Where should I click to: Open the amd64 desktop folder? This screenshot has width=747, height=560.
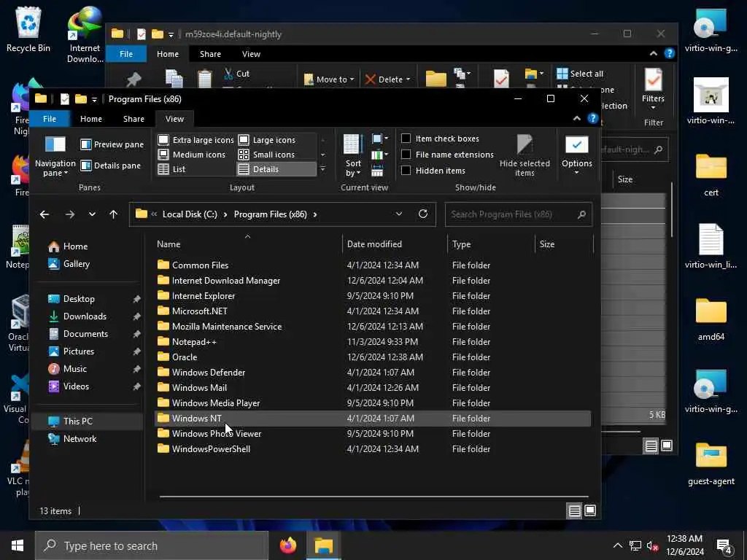[x=711, y=319]
